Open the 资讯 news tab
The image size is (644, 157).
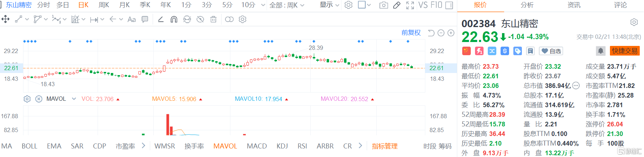(x=574, y=5)
